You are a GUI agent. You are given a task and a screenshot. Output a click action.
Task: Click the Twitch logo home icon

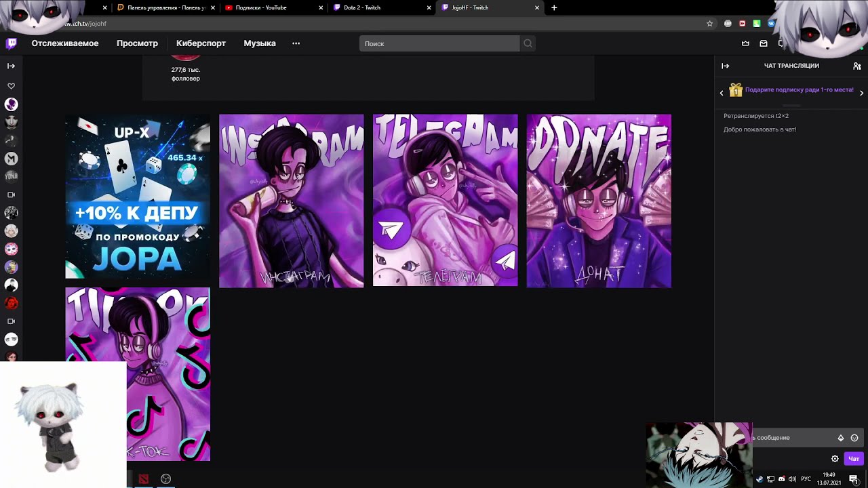click(x=12, y=43)
